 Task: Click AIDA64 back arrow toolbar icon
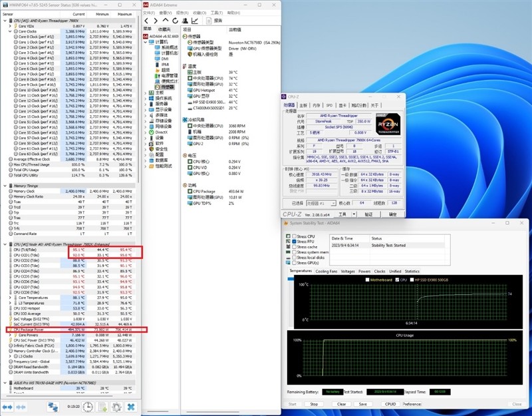pyautogui.click(x=146, y=21)
